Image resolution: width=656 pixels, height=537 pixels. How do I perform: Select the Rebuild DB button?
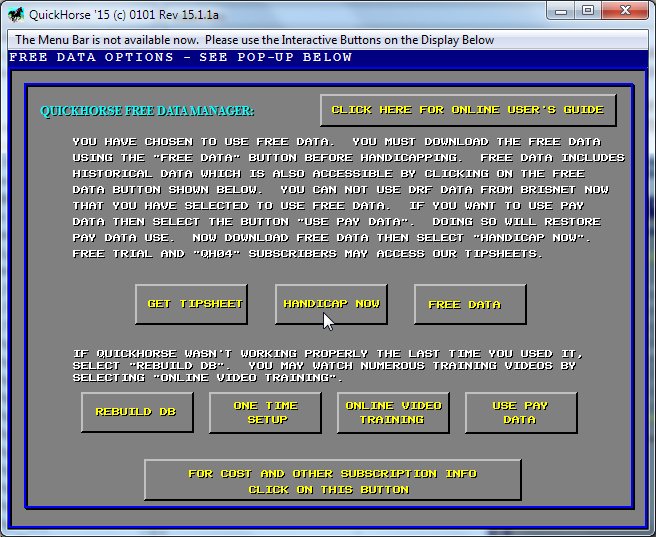137,412
